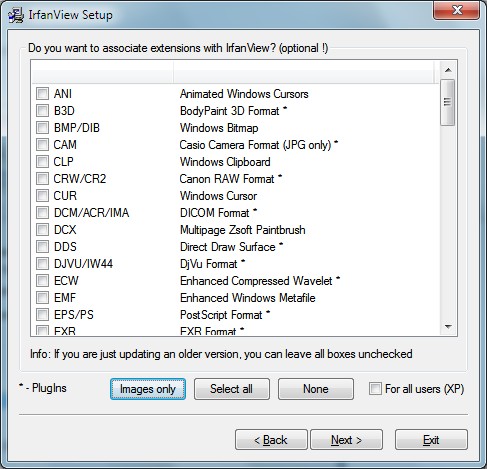Screen dimensions: 487x469
Task: Select Multipage Zsoft Paintbrush text
Action: tap(243, 230)
